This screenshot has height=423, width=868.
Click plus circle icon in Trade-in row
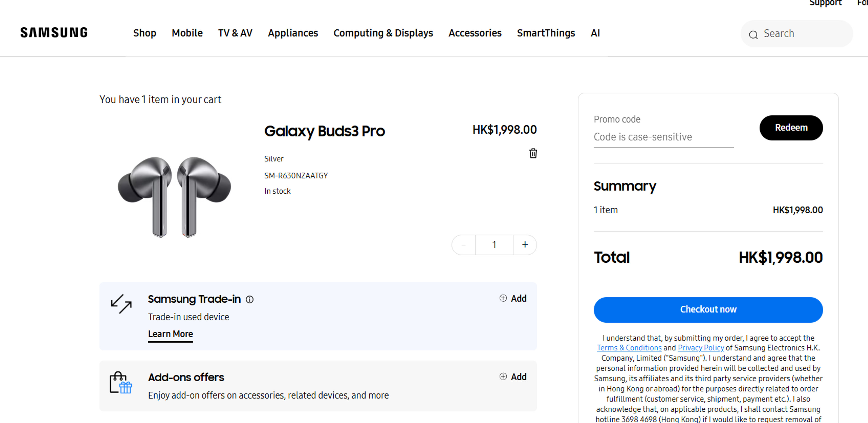pyautogui.click(x=503, y=298)
